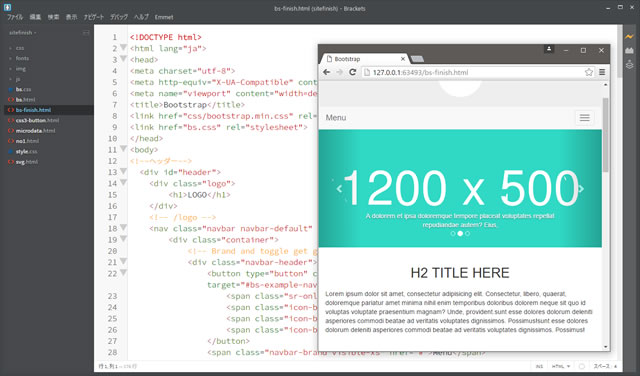Open the デバッグ menu
Screen dimensions: 640x376
tap(119, 17)
